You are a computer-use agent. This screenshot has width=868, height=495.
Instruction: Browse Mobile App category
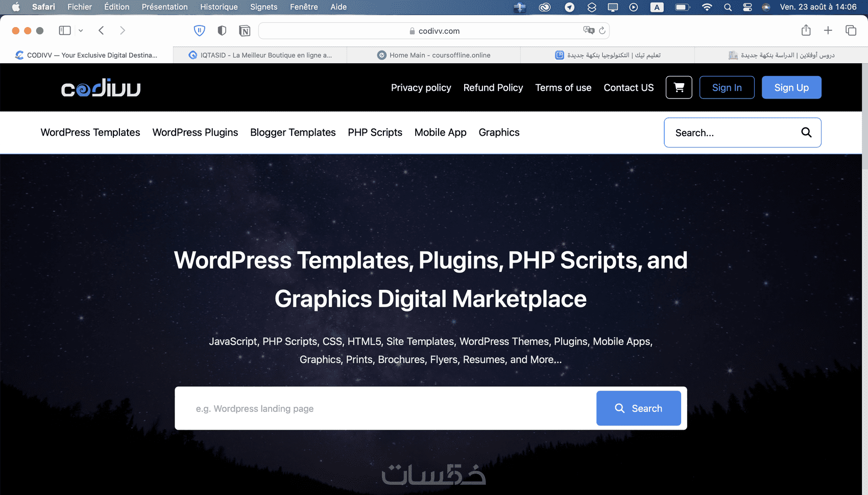tap(441, 133)
